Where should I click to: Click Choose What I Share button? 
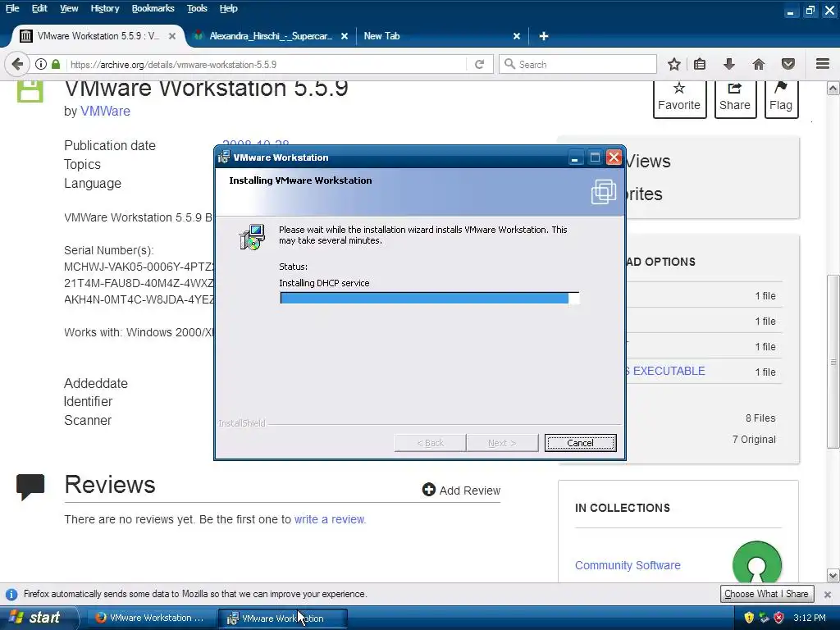tap(767, 594)
